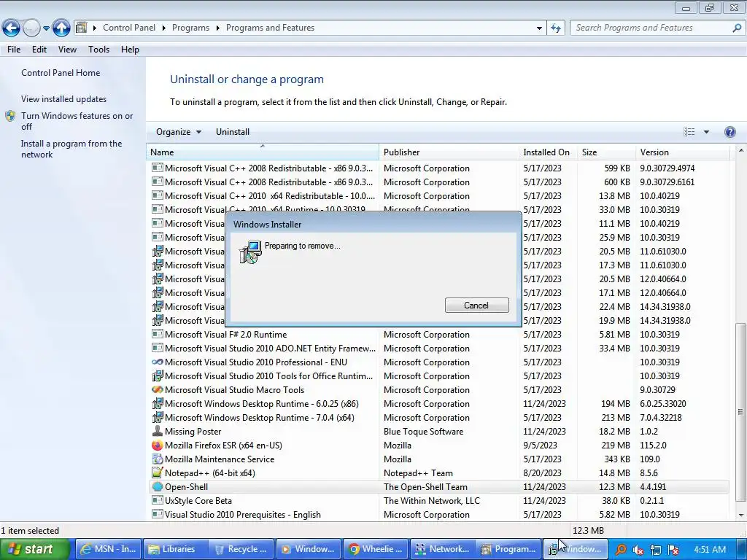Select the Notepad++ (64-bit x64) icon

[158, 472]
